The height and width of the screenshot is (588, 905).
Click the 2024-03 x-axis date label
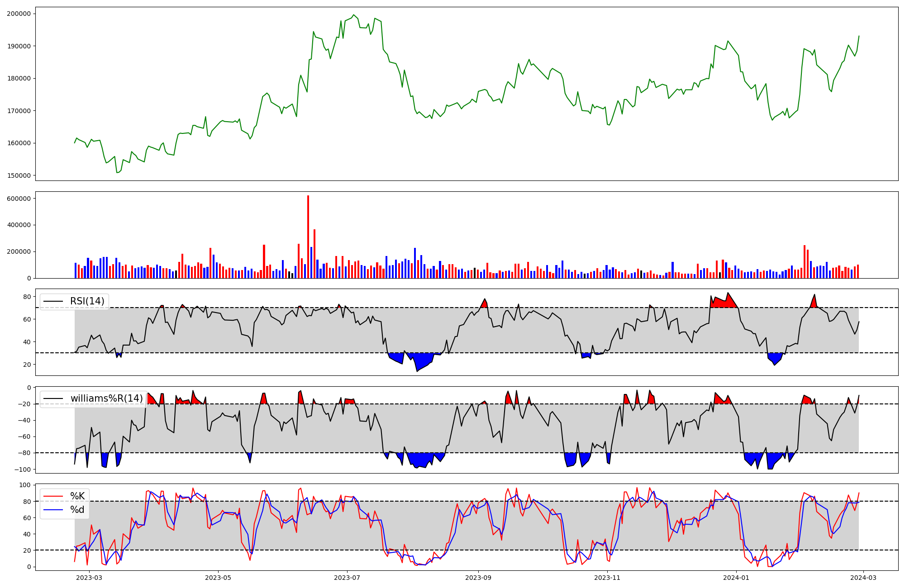[863, 578]
